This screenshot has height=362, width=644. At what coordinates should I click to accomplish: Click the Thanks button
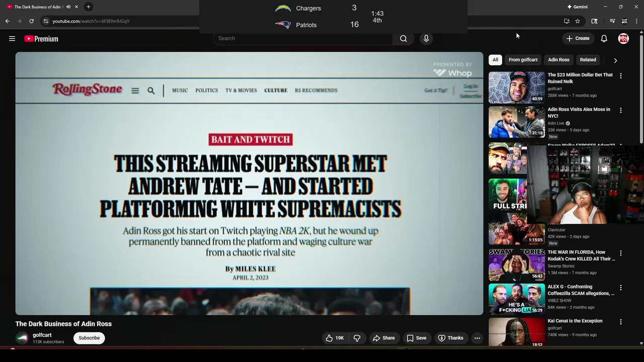[450, 338]
